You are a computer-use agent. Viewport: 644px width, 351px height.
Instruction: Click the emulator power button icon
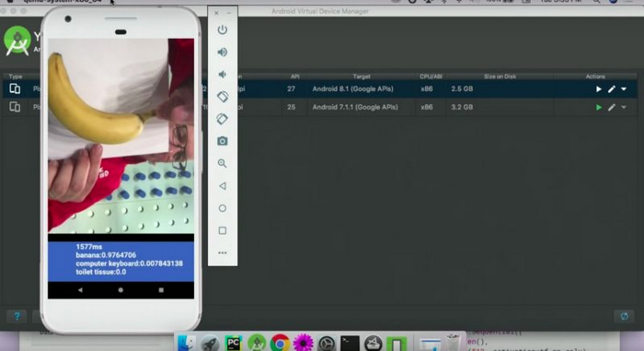[x=223, y=29]
